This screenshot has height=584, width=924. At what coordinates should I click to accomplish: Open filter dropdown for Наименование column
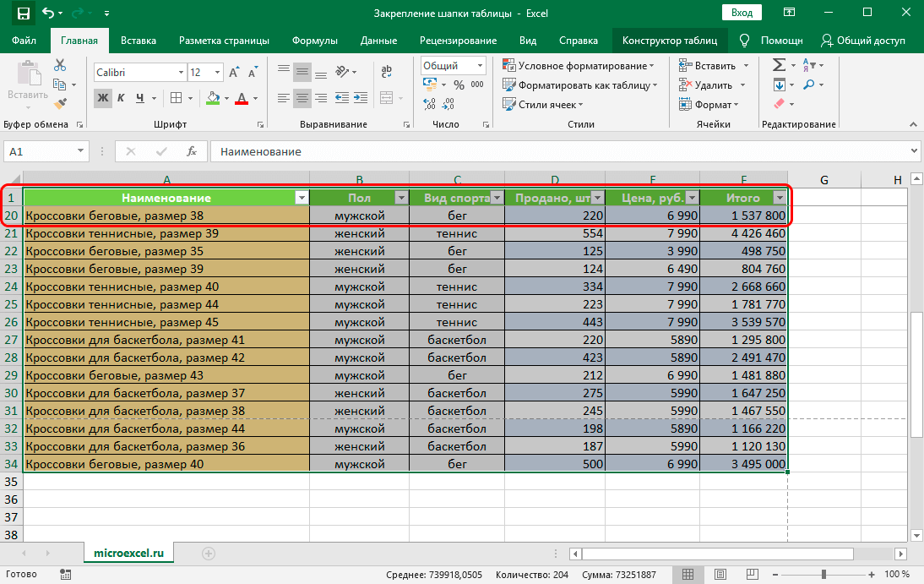(x=301, y=198)
